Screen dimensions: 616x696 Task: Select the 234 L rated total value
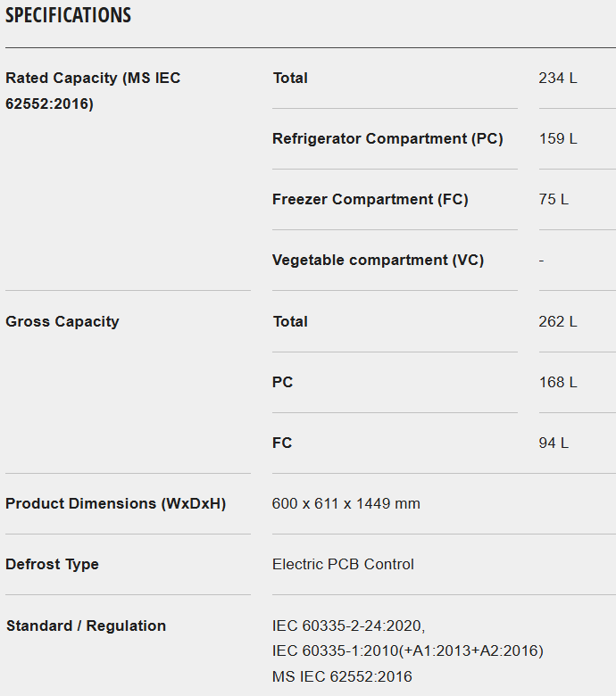click(x=558, y=79)
